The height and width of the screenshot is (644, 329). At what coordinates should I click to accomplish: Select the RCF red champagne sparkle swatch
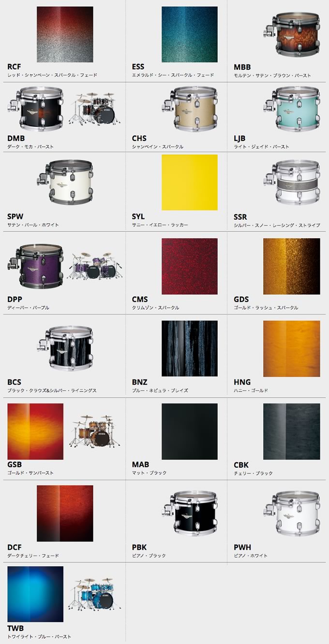[65, 34]
